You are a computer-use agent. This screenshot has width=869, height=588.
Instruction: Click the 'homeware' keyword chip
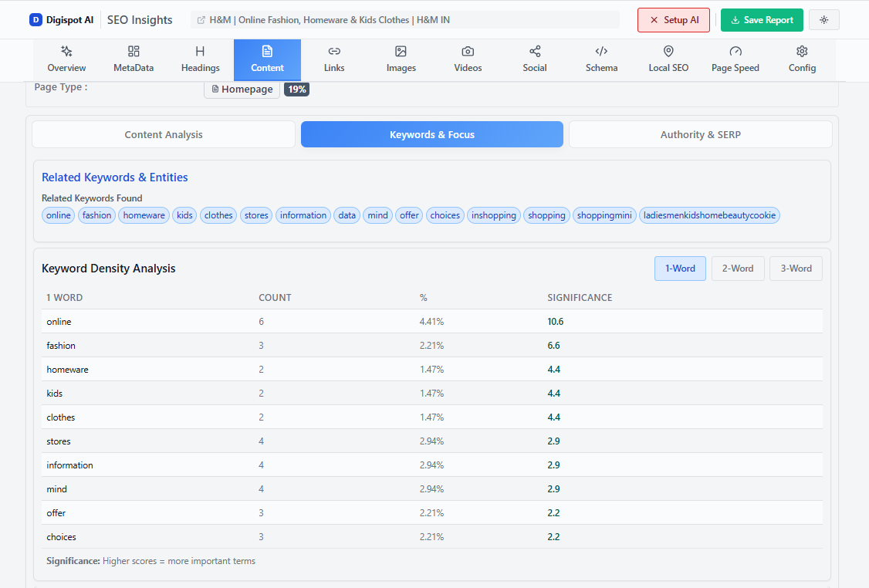coord(144,215)
